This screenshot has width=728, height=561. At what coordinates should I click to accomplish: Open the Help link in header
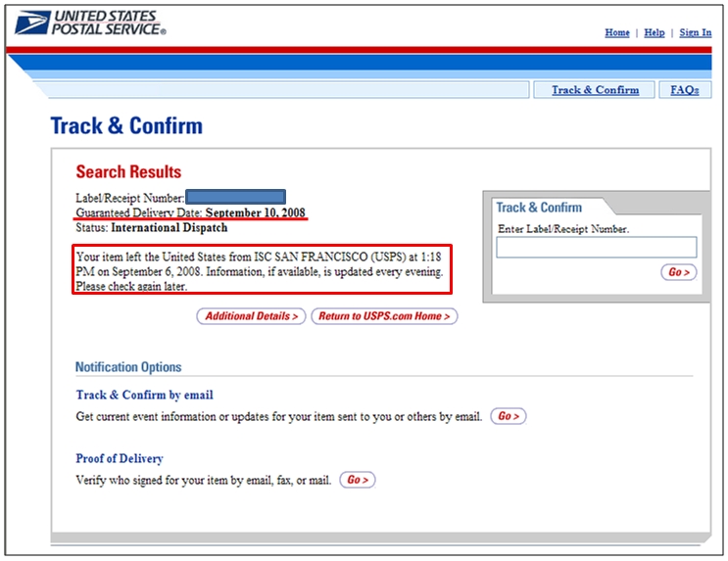pyautogui.click(x=655, y=32)
